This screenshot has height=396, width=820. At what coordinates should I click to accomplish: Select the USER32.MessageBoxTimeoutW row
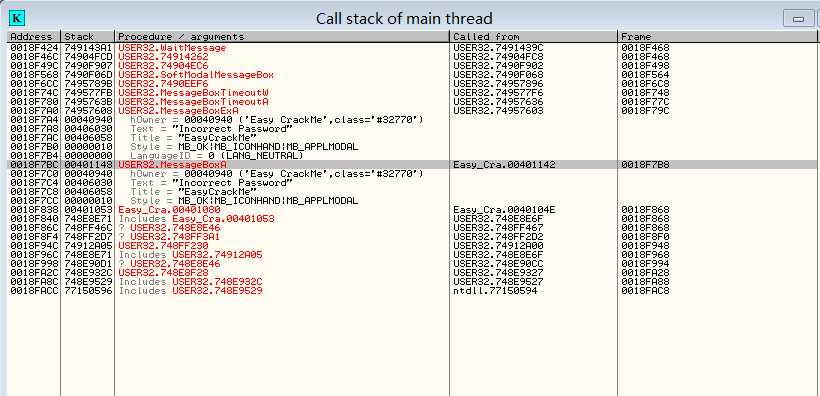pos(193,93)
